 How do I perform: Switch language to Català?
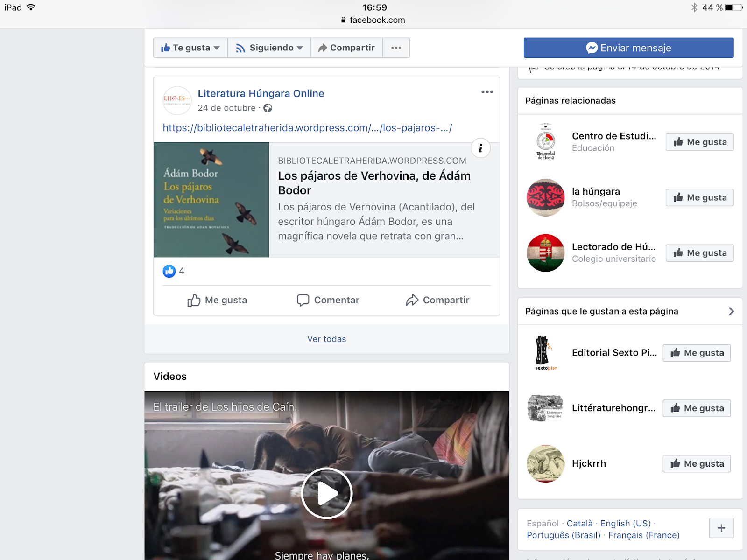579,524
